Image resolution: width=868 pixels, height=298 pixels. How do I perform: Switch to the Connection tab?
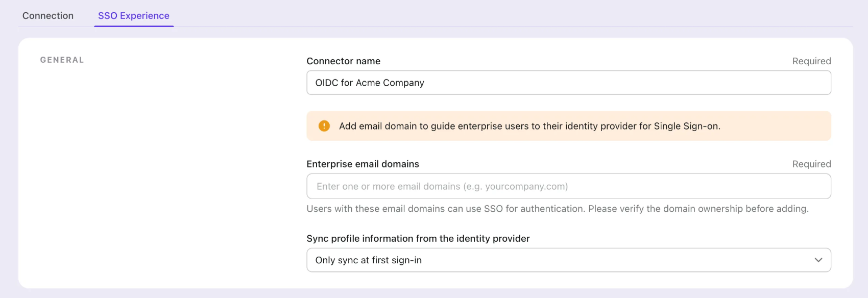point(48,16)
